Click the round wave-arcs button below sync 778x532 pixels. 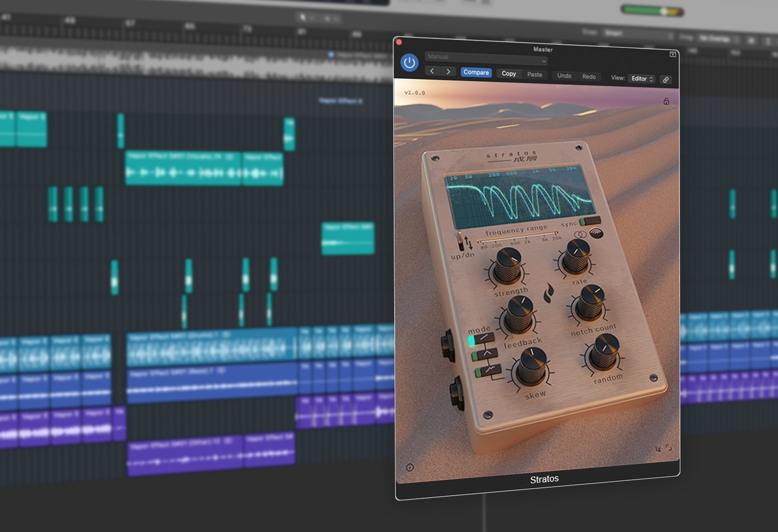point(596,233)
